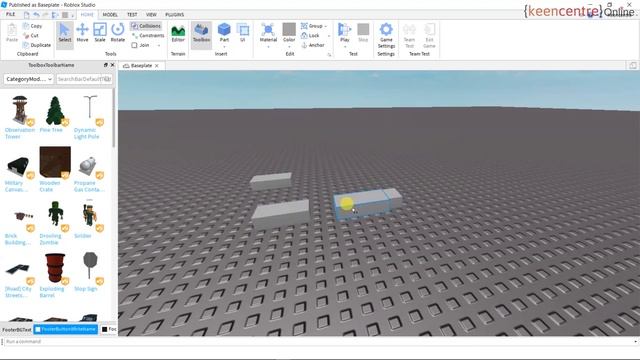Select the Wooden Crate model
This screenshot has height=360, width=640.
pyautogui.click(x=54, y=170)
